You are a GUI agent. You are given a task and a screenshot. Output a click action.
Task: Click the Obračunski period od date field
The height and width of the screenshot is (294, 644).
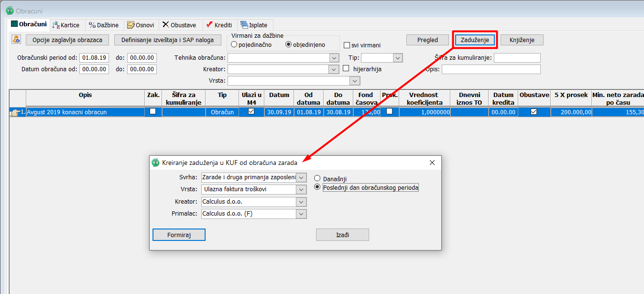pyautogui.click(x=94, y=58)
